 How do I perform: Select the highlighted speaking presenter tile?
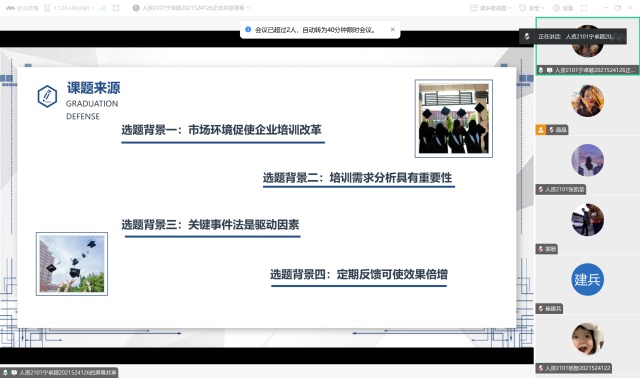pyautogui.click(x=587, y=46)
